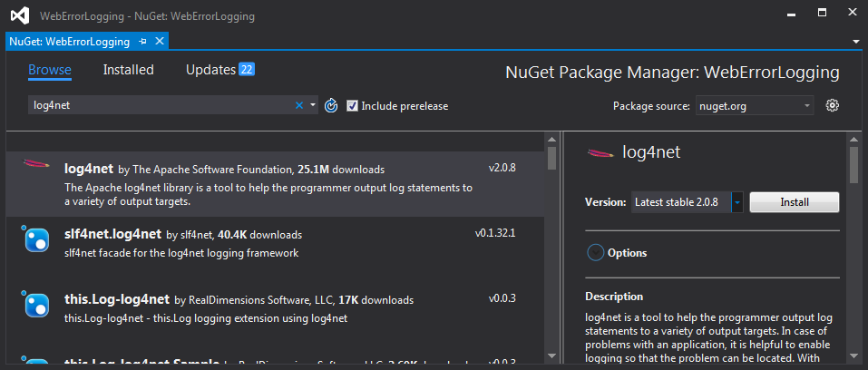The height and width of the screenshot is (370, 868).
Task: Click the NuGet Package Manager: WebErrorLogging heading
Action: coord(672,72)
